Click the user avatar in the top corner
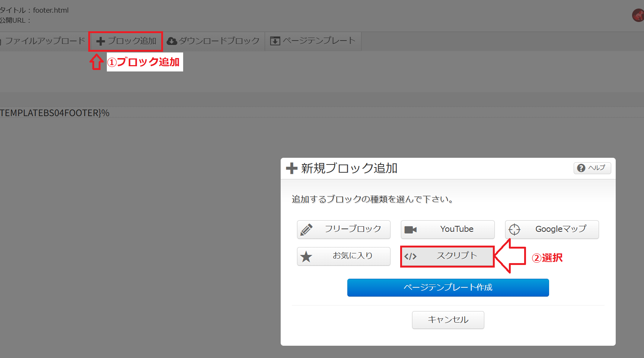This screenshot has width=644, height=358. click(x=638, y=16)
